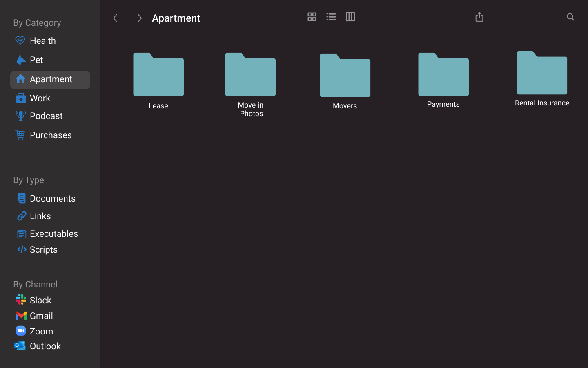The width and height of the screenshot is (588, 368).
Task: Click the Podcast microphone icon
Action: click(20, 116)
